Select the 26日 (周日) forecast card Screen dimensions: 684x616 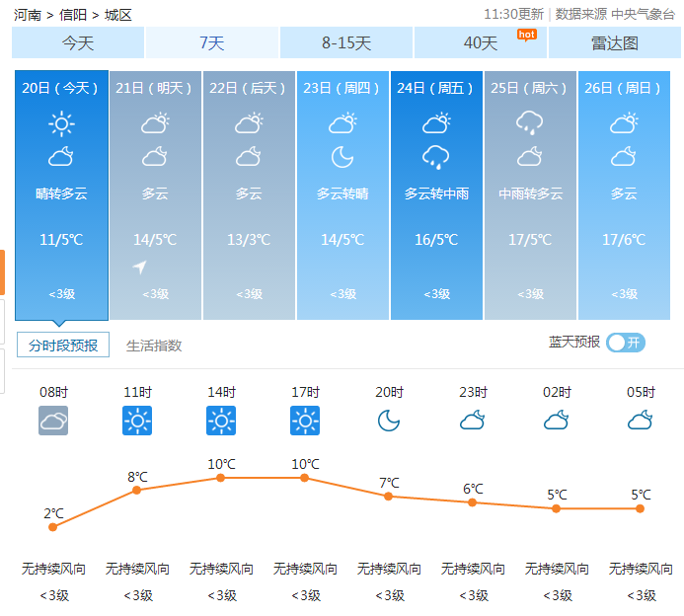624,195
